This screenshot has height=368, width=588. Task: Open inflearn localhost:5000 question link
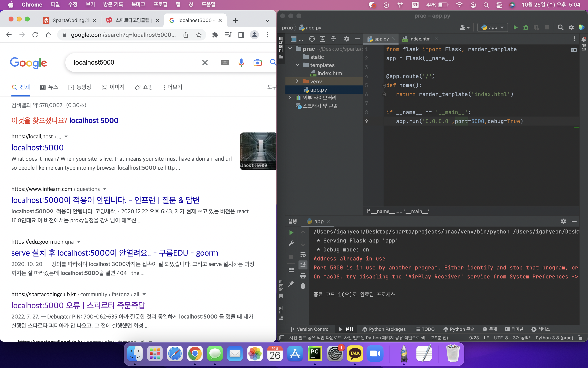[105, 200]
